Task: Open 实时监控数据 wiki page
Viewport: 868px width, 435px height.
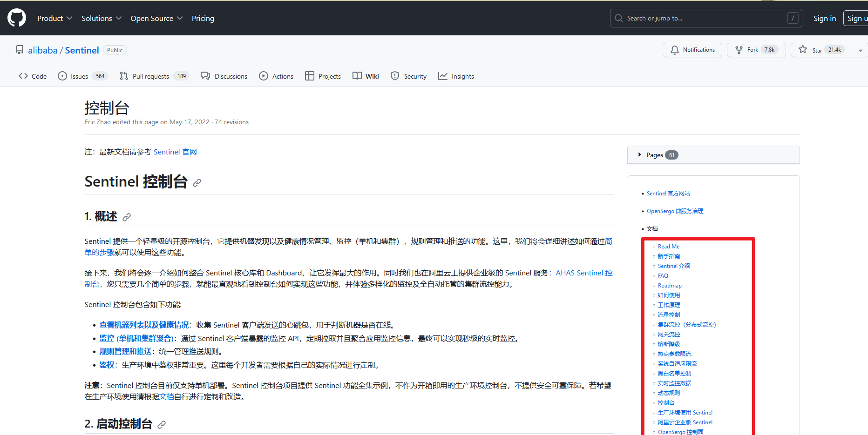Action: 674,383
